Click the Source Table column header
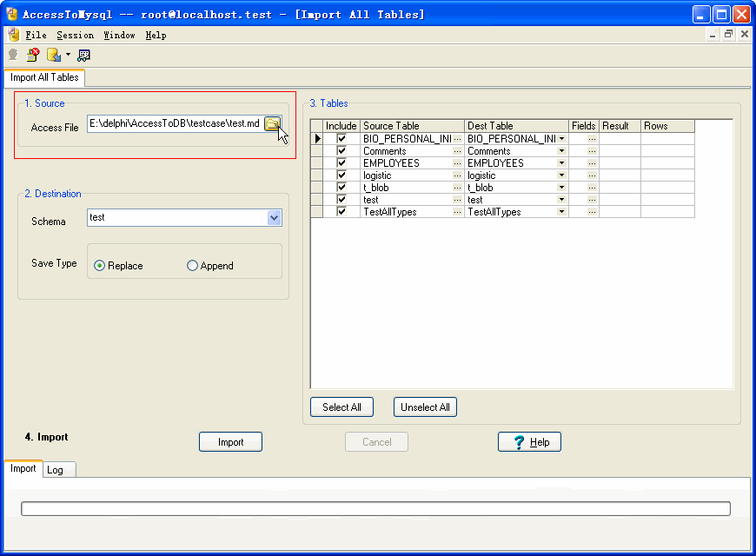This screenshot has height=556, width=756. pos(412,126)
